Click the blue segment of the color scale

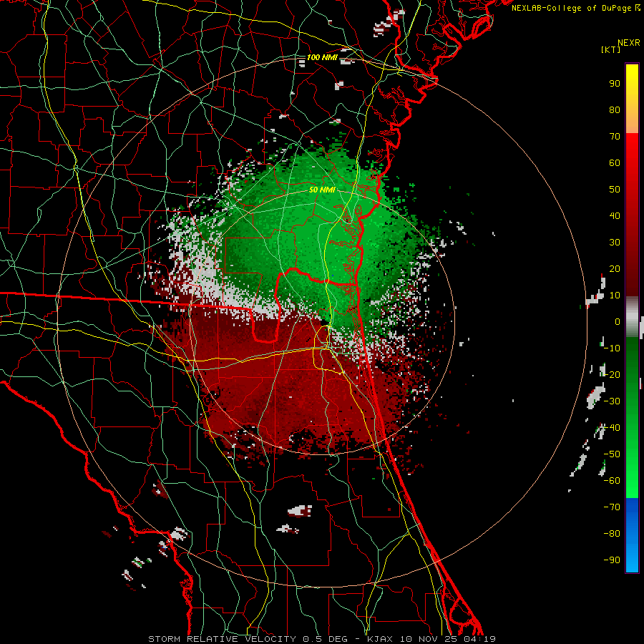[x=632, y=535]
